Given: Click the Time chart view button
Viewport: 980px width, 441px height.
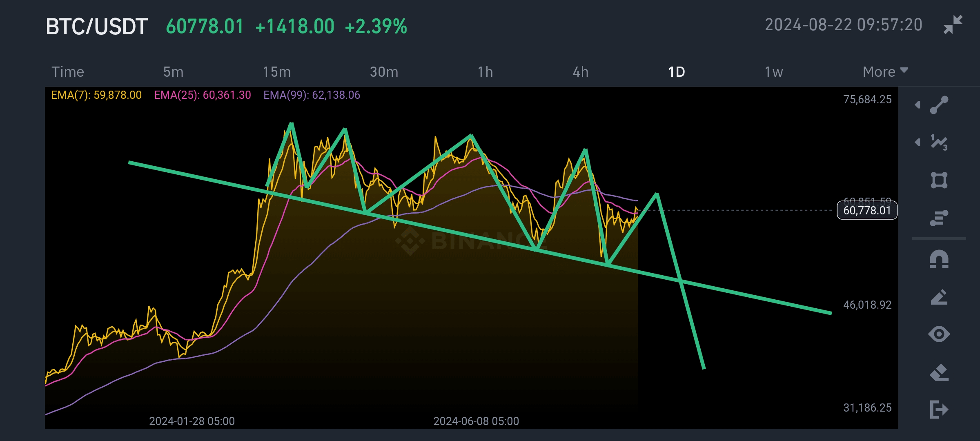Looking at the screenshot, I should pyautogui.click(x=68, y=72).
